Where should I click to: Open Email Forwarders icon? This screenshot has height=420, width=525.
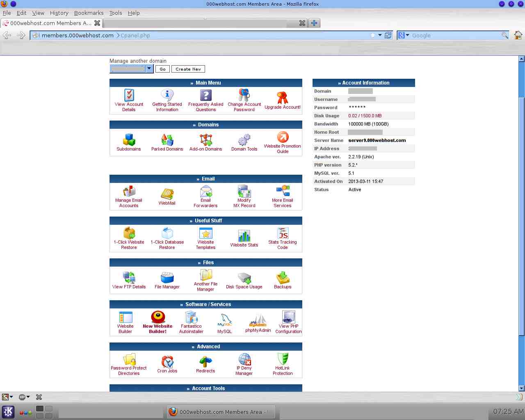click(205, 191)
